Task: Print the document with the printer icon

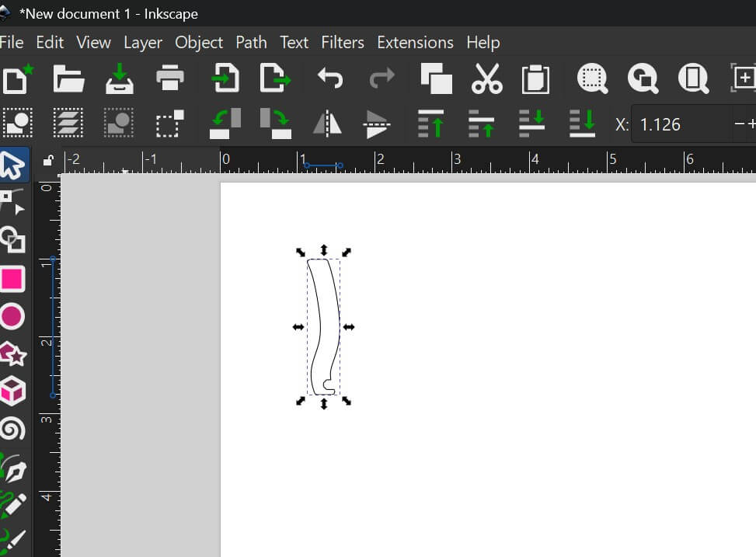Action: [169, 78]
